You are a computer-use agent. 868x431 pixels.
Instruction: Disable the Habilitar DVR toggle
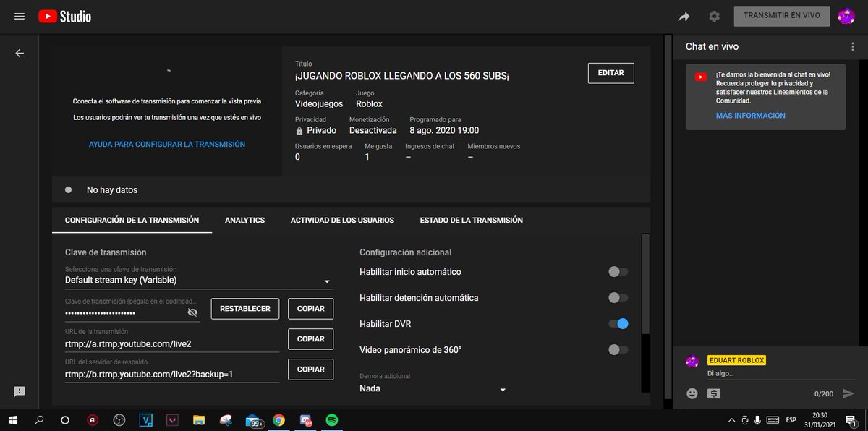pos(618,324)
